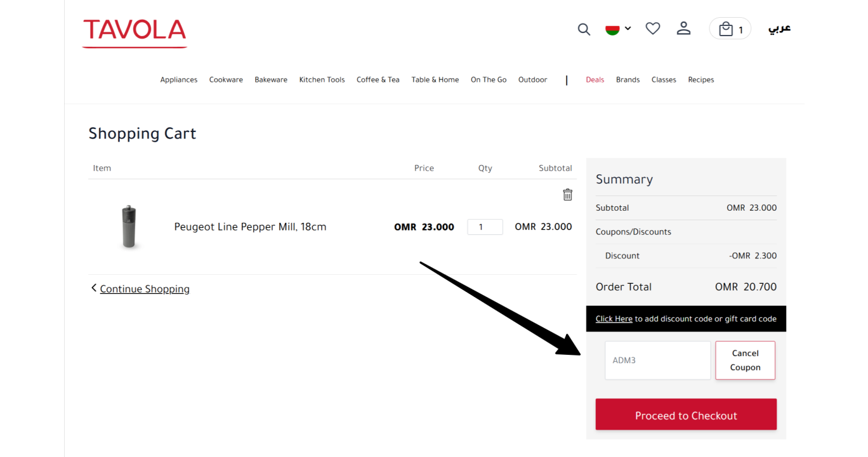Click the Continue Shopping link
The image size is (868, 457).
pos(145,289)
